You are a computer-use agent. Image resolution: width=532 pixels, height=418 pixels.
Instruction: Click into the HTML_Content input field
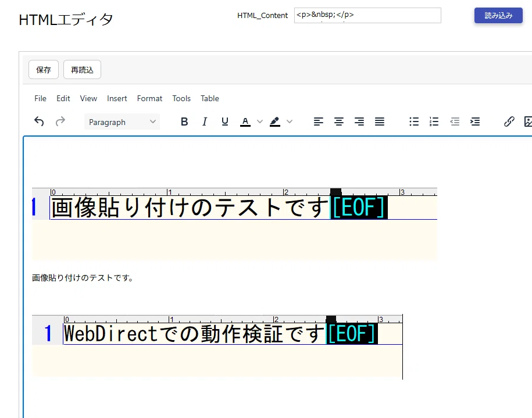[367, 15]
